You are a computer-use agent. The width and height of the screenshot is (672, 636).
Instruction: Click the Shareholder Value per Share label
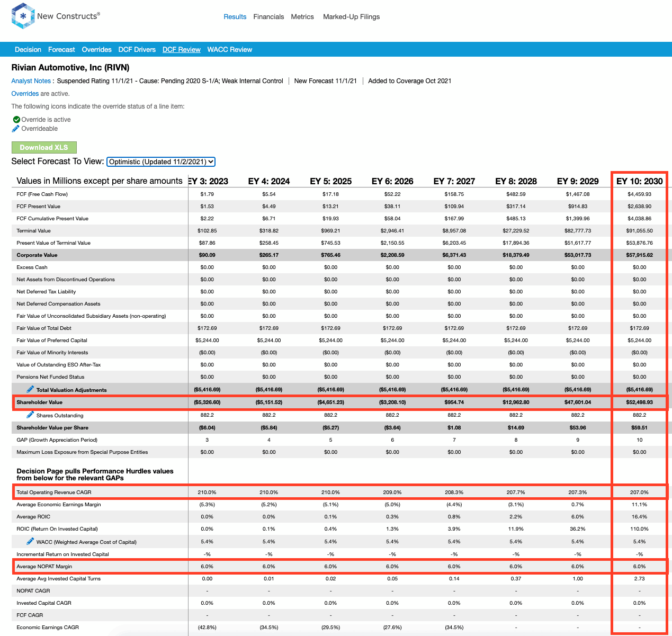click(x=52, y=428)
